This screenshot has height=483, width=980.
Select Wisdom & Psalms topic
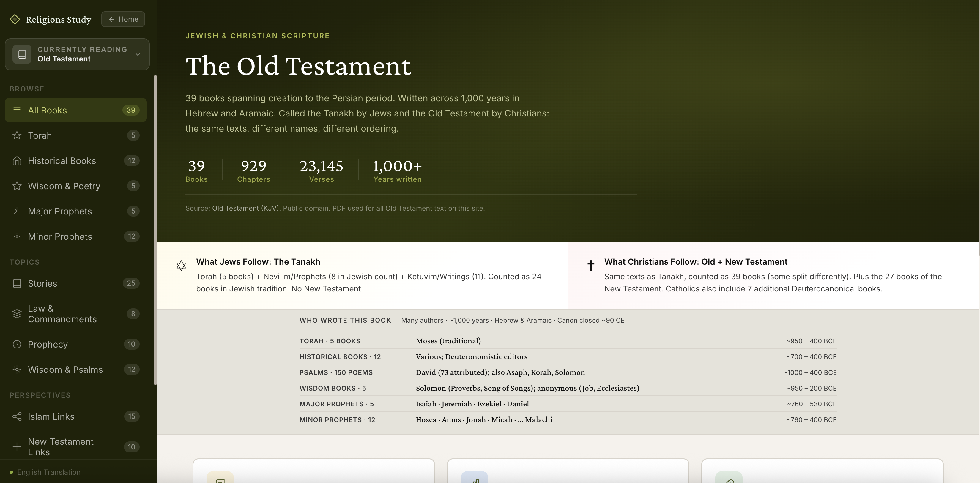pyautogui.click(x=65, y=370)
